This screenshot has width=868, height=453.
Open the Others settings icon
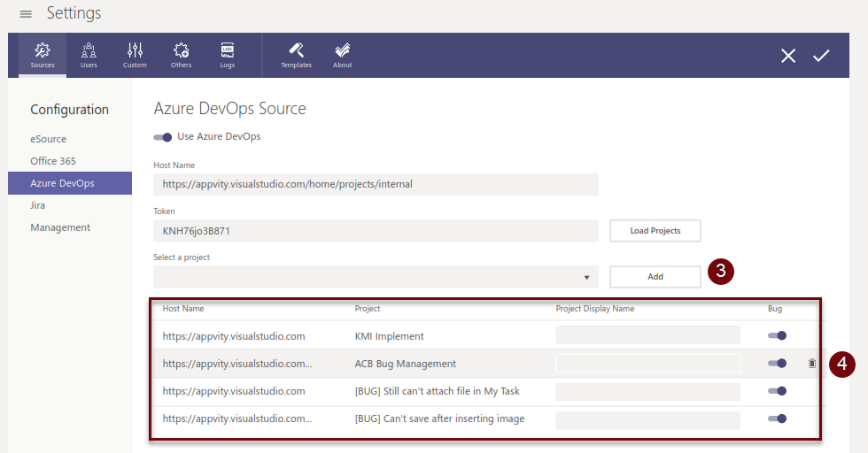tap(181, 55)
